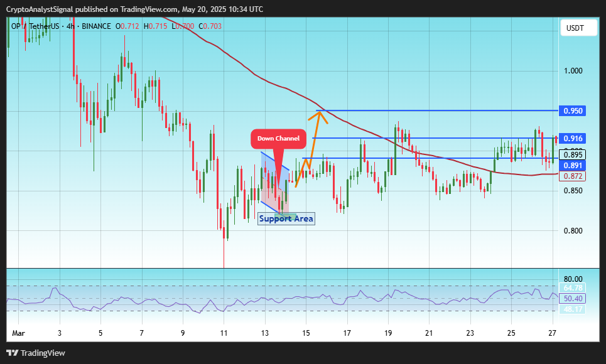Click the 0.850 price axis value
This screenshot has width=606, height=364.
click(573, 191)
